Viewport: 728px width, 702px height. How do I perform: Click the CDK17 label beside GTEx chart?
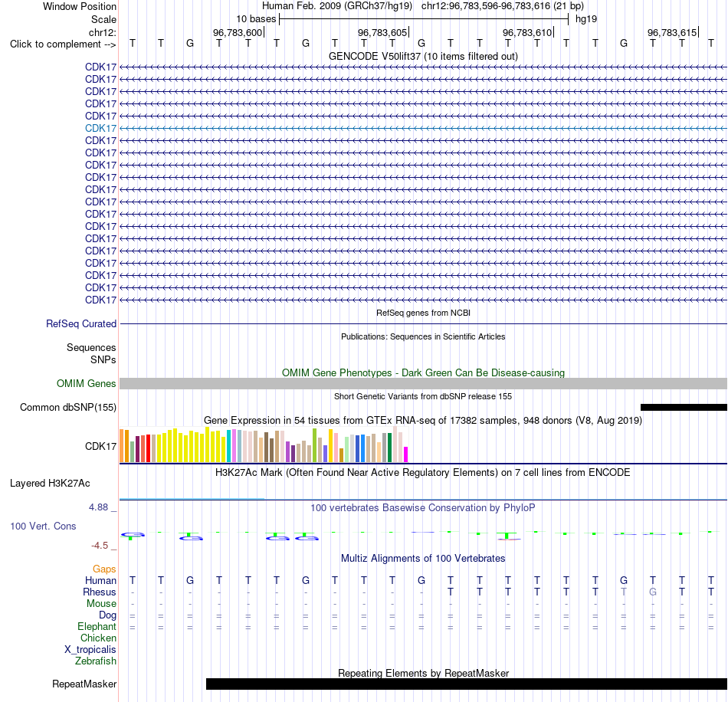click(x=100, y=446)
